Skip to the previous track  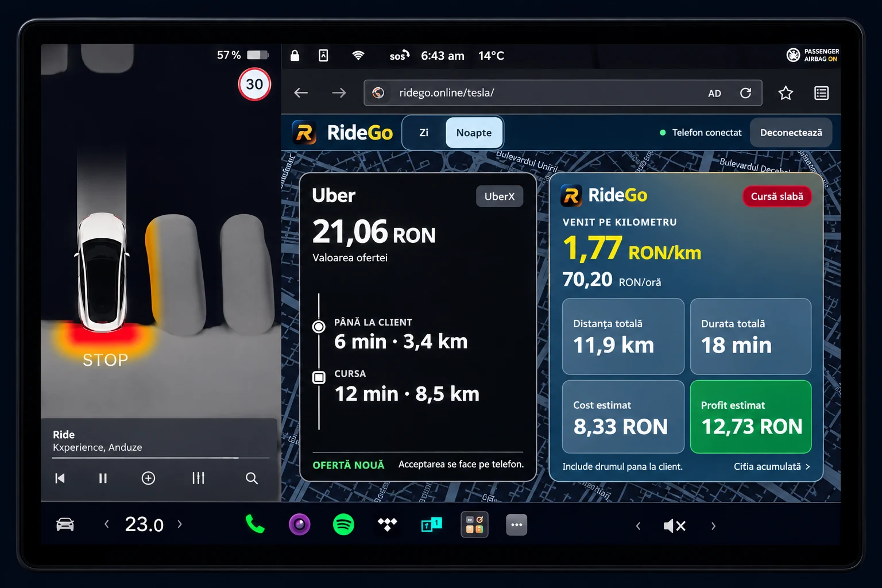[60, 478]
